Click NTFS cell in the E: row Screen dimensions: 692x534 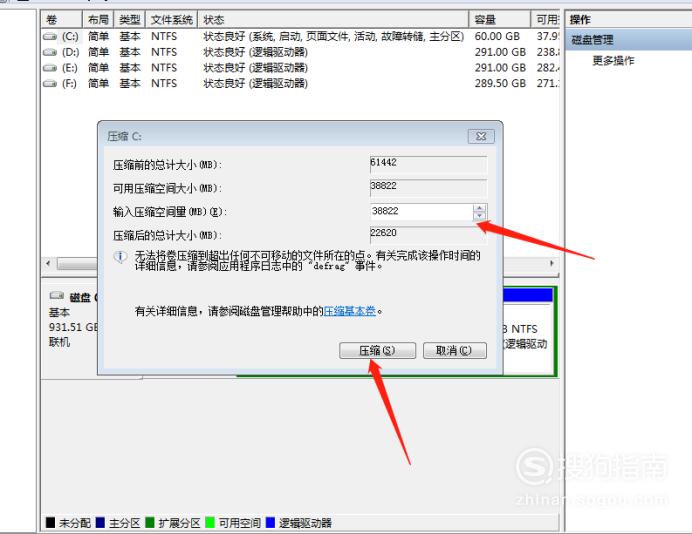[164, 68]
